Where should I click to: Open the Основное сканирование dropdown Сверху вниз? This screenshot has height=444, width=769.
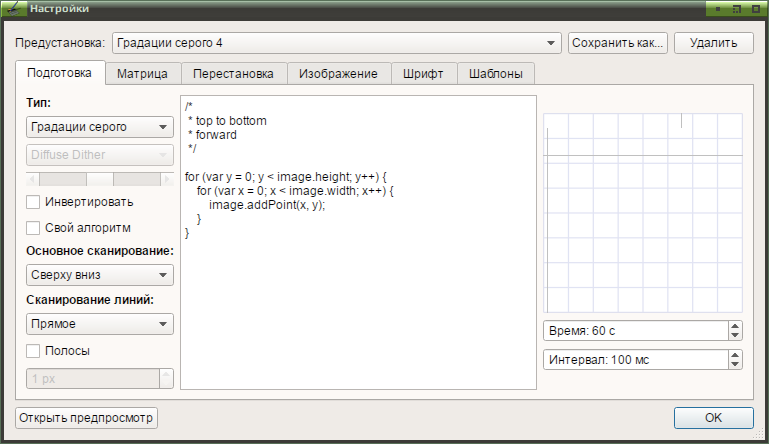[x=100, y=275]
